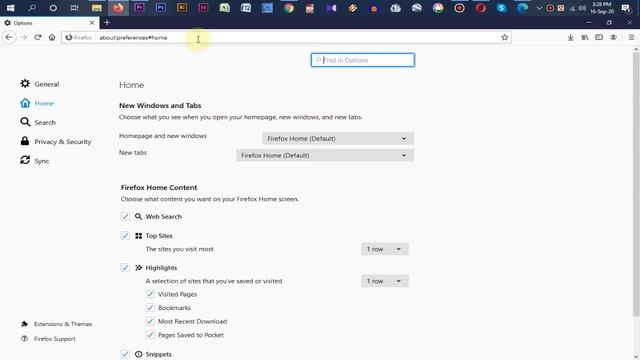This screenshot has width=640, height=360.
Task: Toggle Pages Saved to Pocket checkbox
Action: 150,335
